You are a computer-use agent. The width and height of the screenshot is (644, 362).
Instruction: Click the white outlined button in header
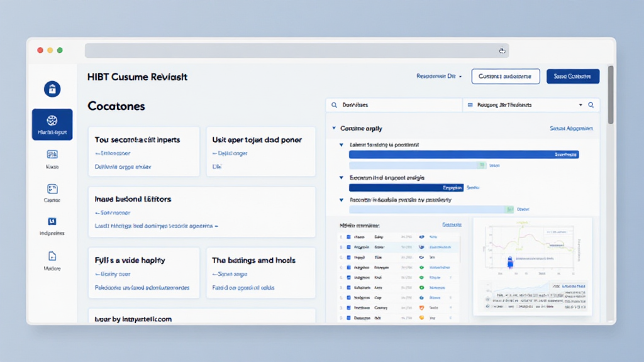505,76
